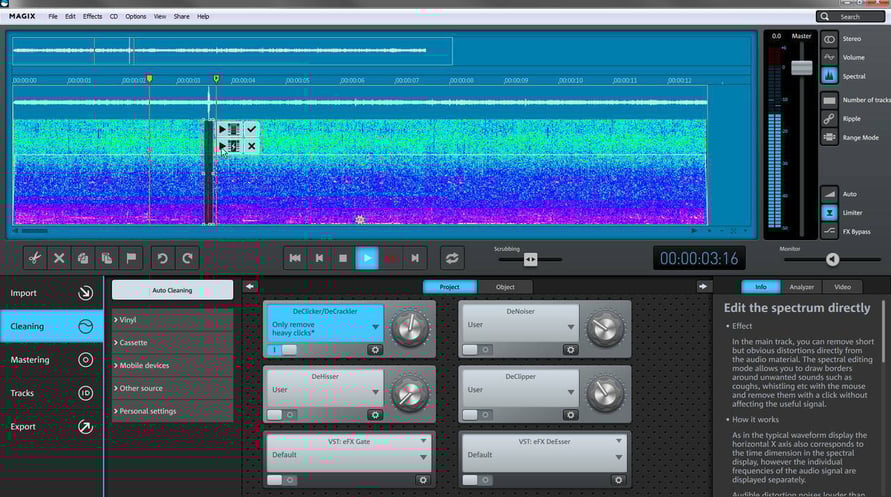
Task: Click the paste toolbar icon
Action: pos(107,258)
